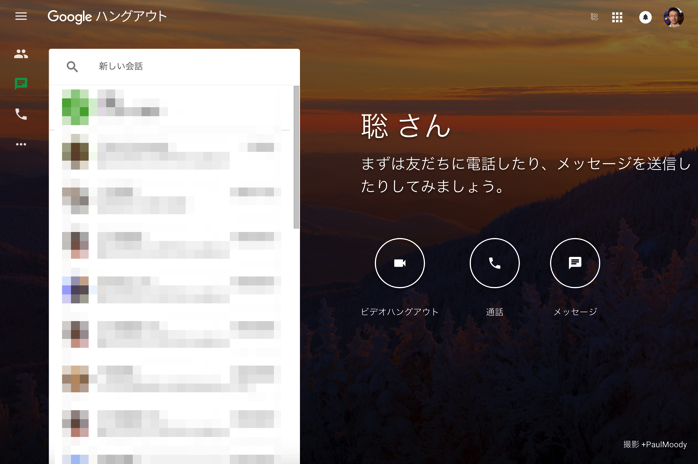Click the ビデオハングアウト label

coord(400,312)
